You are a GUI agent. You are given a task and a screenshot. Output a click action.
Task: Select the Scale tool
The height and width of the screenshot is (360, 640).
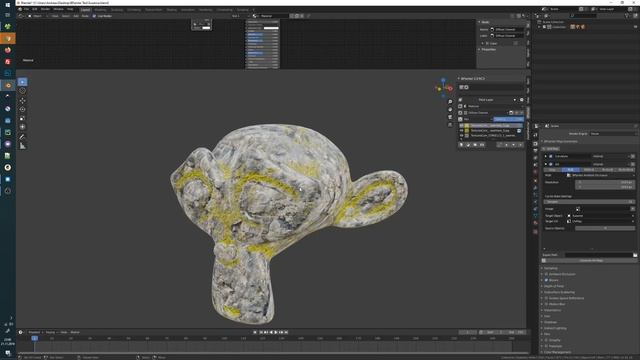[22, 118]
